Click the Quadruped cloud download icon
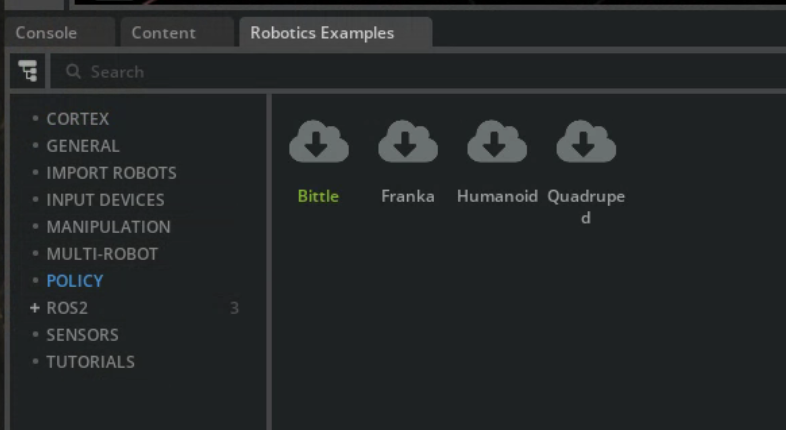The height and width of the screenshot is (430, 786). pyautogui.click(x=586, y=143)
